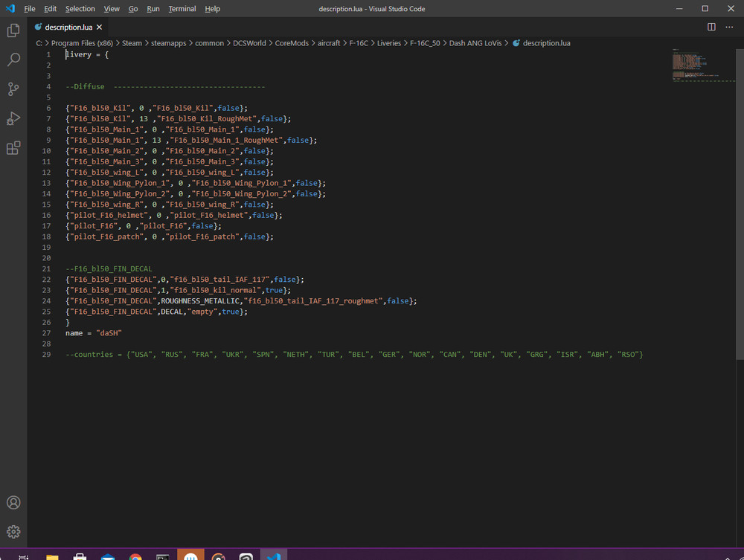
Task: Close the description.lua tab
Action: tap(99, 27)
